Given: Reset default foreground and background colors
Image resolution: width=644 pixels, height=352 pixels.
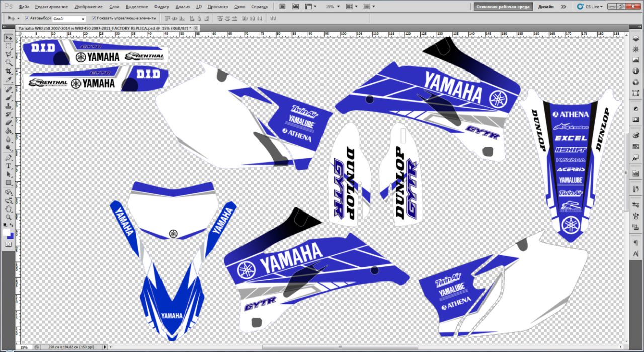Looking at the screenshot, I should pyautogui.click(x=6, y=225).
